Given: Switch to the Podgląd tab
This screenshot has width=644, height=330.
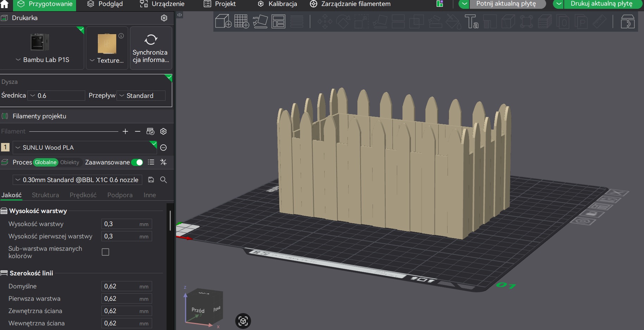Looking at the screenshot, I should coord(105,4).
